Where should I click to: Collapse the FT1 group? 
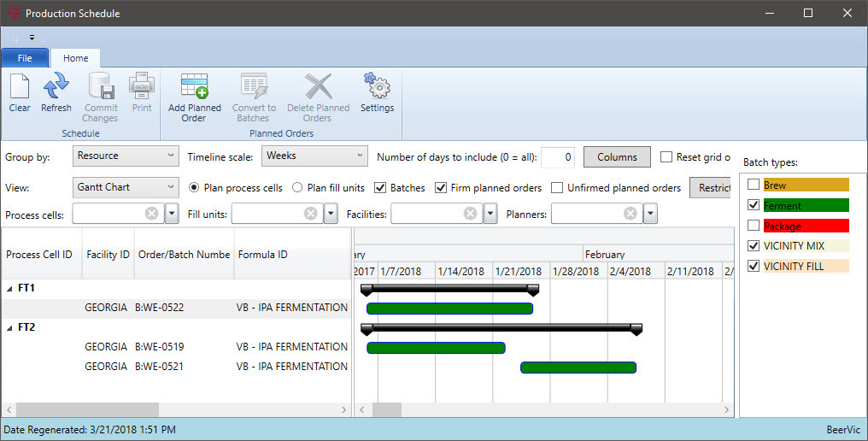coord(9,289)
